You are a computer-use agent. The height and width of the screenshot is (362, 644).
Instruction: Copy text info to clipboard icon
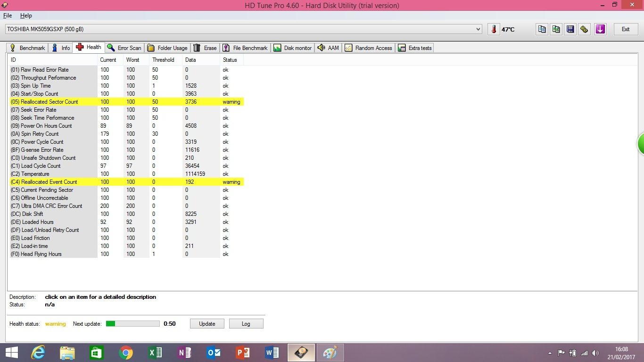point(542,29)
